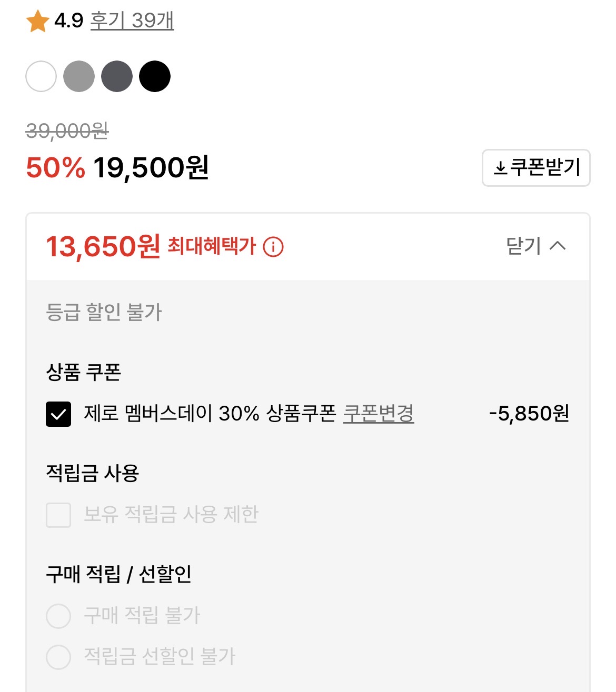Screen dimensions: 616x692
Task: Select the 적립금 선할인 불가 radio button
Action: click(58, 657)
